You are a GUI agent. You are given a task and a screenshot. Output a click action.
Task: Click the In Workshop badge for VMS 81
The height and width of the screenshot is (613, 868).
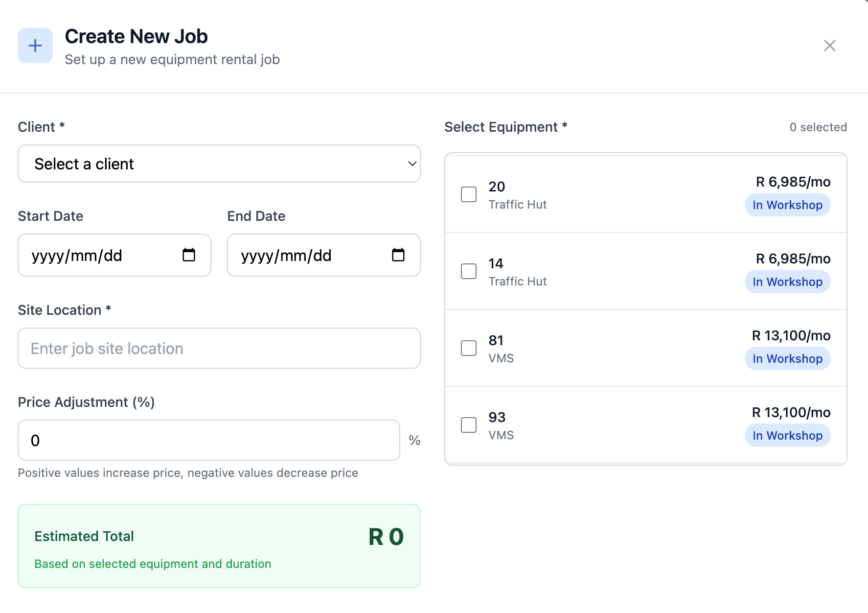[787, 358]
